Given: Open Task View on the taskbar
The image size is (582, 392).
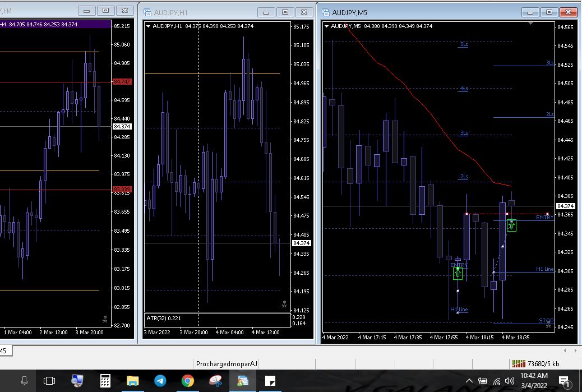Looking at the screenshot, I should (x=49, y=381).
